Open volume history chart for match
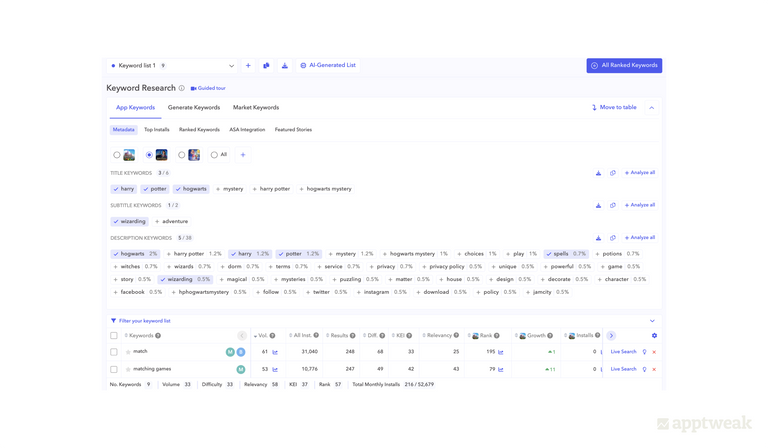The image size is (768, 448). 275,352
